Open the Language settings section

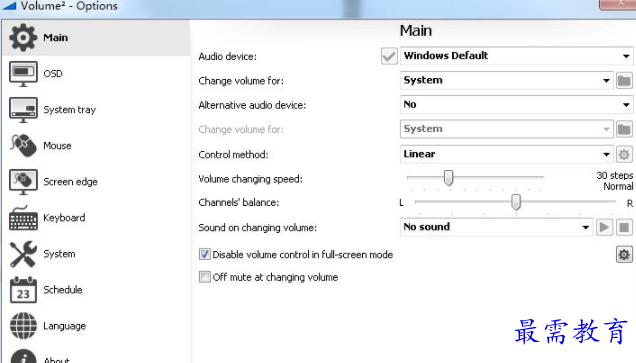pos(64,326)
